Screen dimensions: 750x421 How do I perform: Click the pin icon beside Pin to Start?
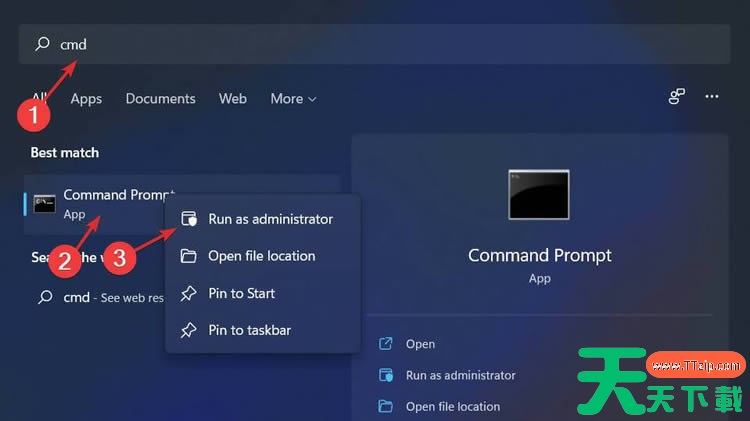(188, 293)
